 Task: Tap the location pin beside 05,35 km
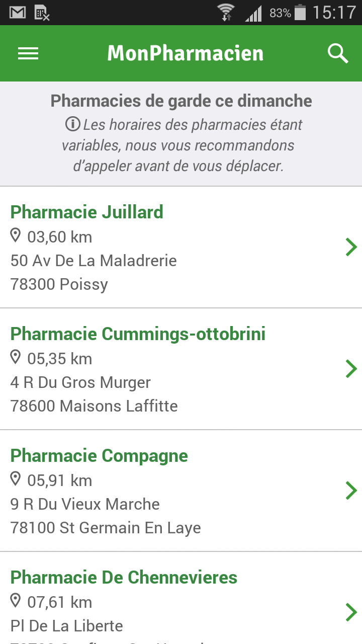point(16,358)
